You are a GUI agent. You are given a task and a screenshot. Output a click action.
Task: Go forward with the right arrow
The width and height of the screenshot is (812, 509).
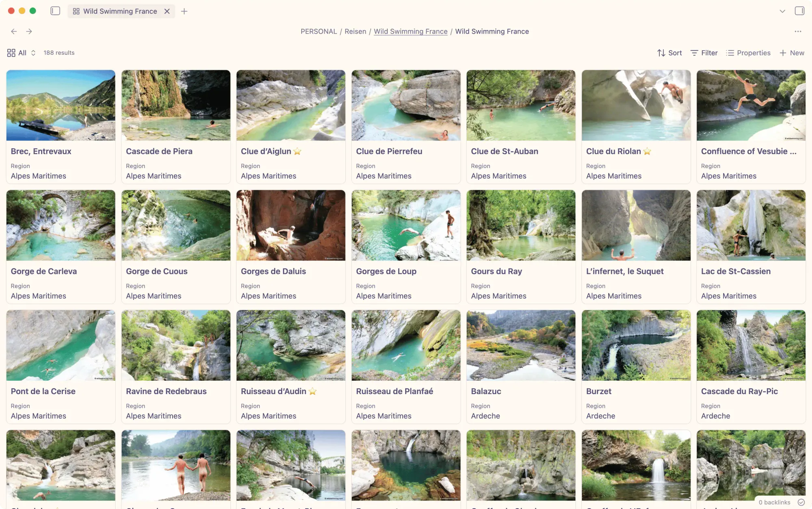tap(29, 31)
